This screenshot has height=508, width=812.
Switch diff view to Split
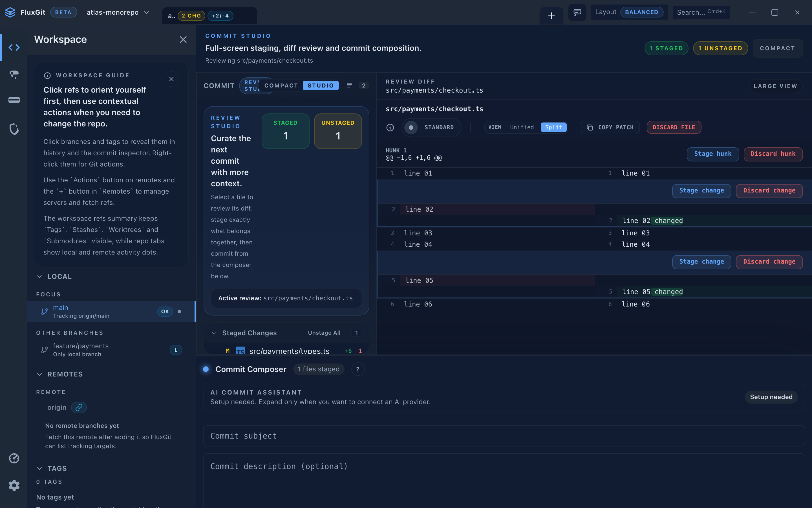coord(553,127)
